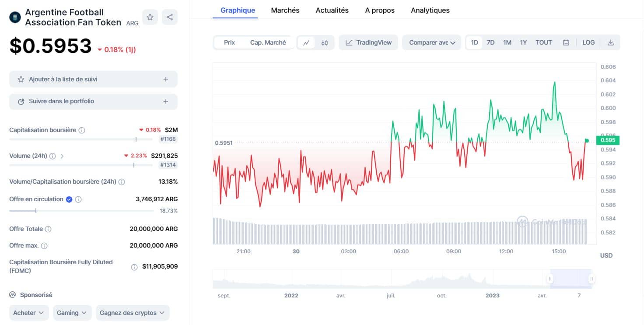Click the left handle of chart range slider

[x=550, y=279]
